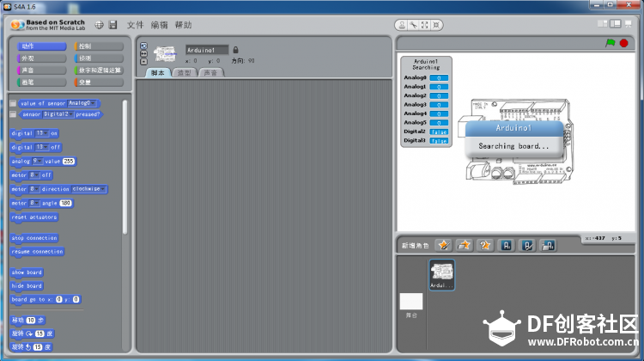Image resolution: width=644 pixels, height=361 pixels.
Task: Switch to presentation mode icon
Action: (629, 24)
